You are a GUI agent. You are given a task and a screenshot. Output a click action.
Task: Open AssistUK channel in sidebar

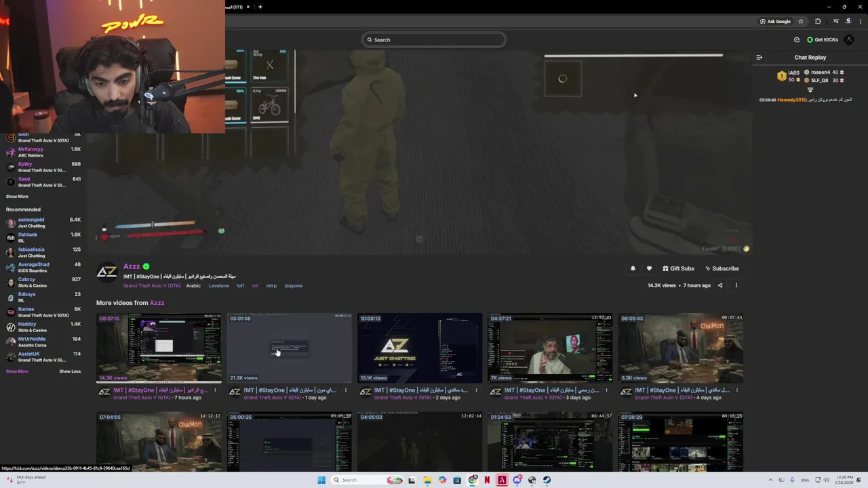click(43, 357)
